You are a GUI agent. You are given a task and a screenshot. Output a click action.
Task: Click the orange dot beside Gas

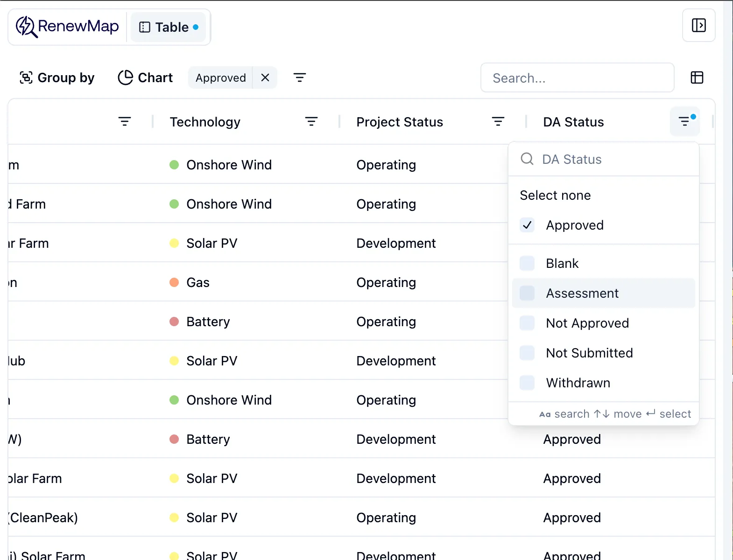point(174,282)
